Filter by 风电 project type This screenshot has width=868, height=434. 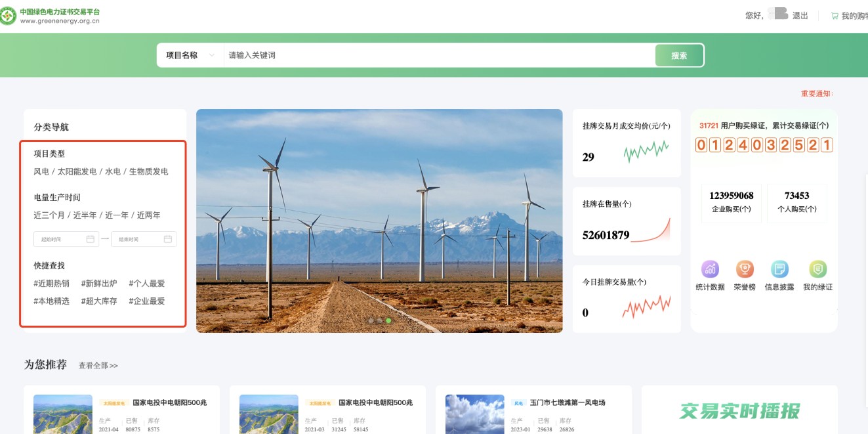[41, 171]
